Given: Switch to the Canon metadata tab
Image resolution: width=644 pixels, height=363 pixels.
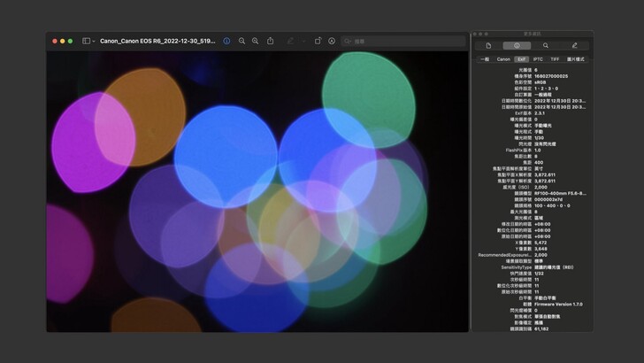Looking at the screenshot, I should click(x=503, y=59).
